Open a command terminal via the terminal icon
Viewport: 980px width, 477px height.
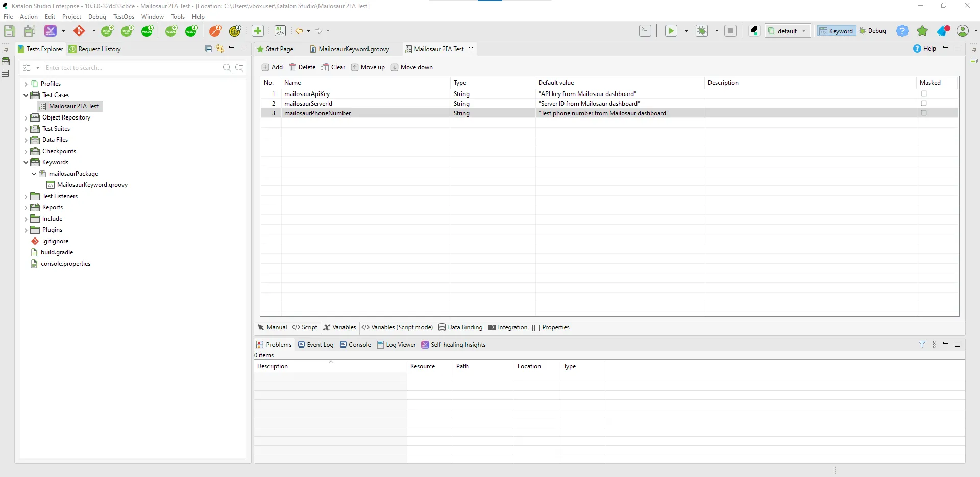645,31
